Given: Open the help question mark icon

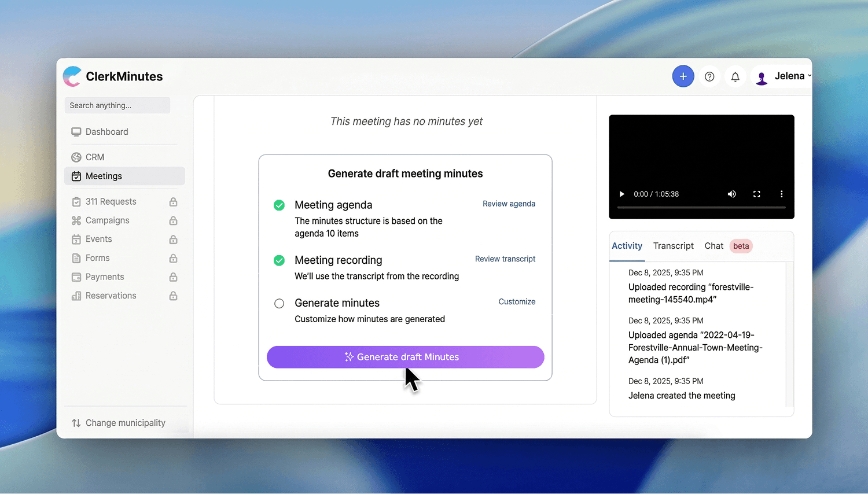Looking at the screenshot, I should coord(709,76).
